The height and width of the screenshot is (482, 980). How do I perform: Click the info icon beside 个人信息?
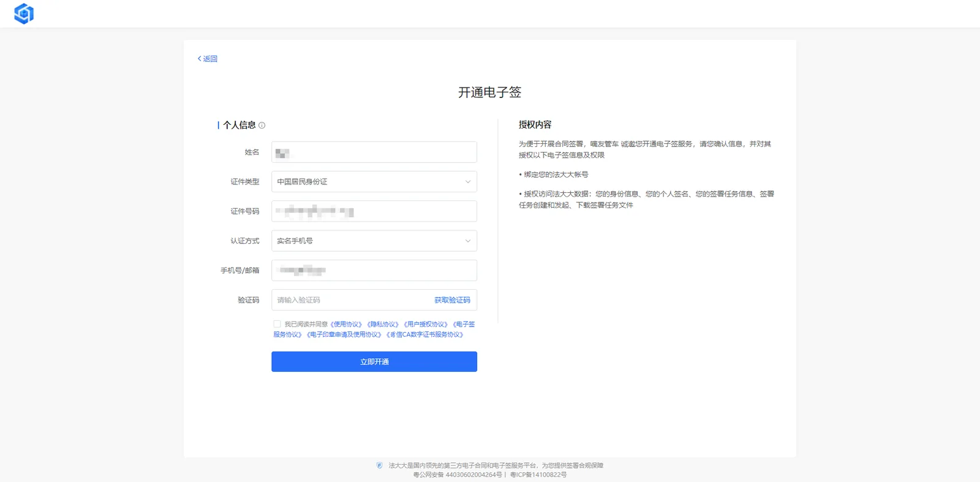click(262, 126)
